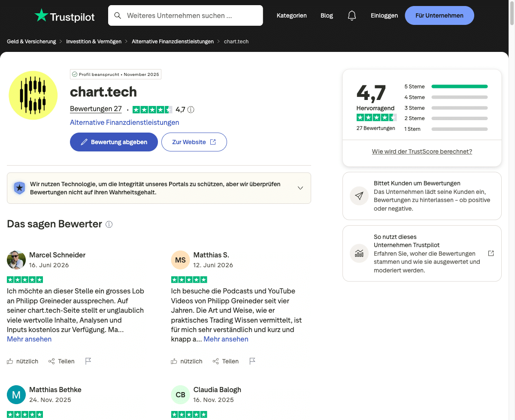Screen dimensions: 515x420
Task: Click reviewer name Matthias Bethke
Action: click(x=55, y=390)
